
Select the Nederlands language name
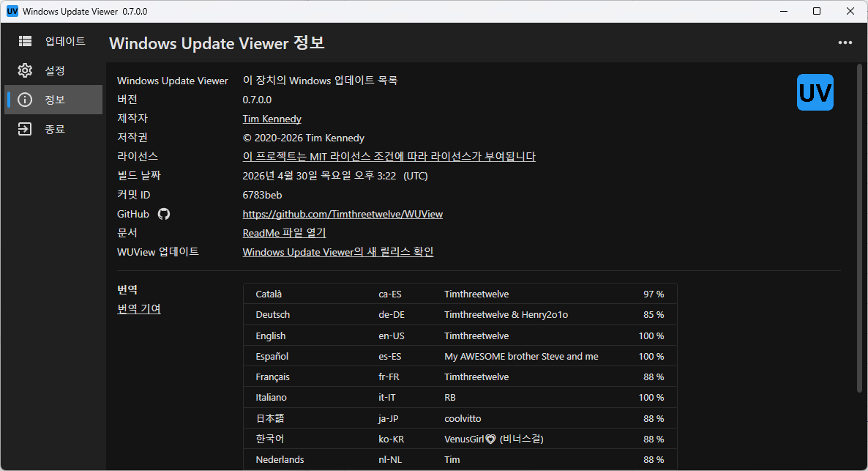tap(280, 459)
